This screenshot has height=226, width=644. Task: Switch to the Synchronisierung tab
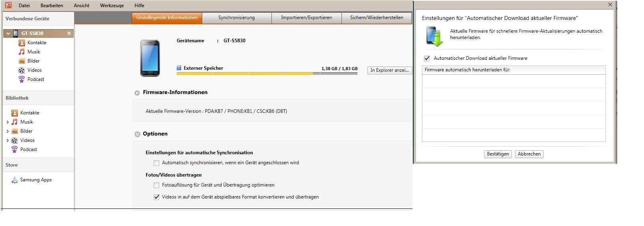click(236, 18)
